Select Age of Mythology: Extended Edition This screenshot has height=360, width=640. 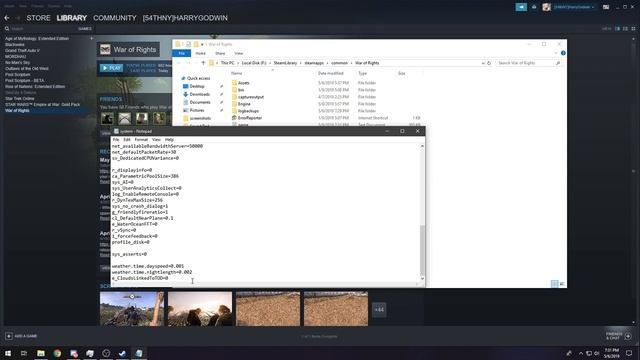[x=37, y=38]
